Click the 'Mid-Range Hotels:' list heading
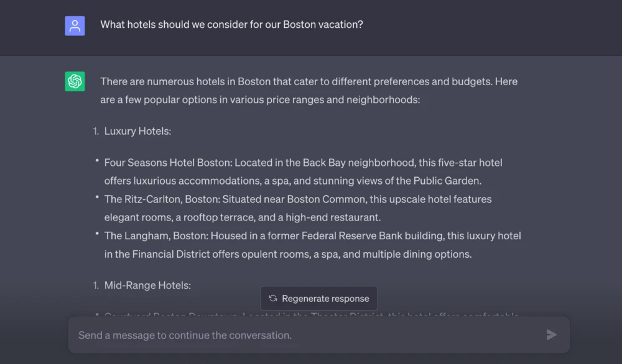Image resolution: width=622 pixels, height=364 pixels. click(x=147, y=285)
